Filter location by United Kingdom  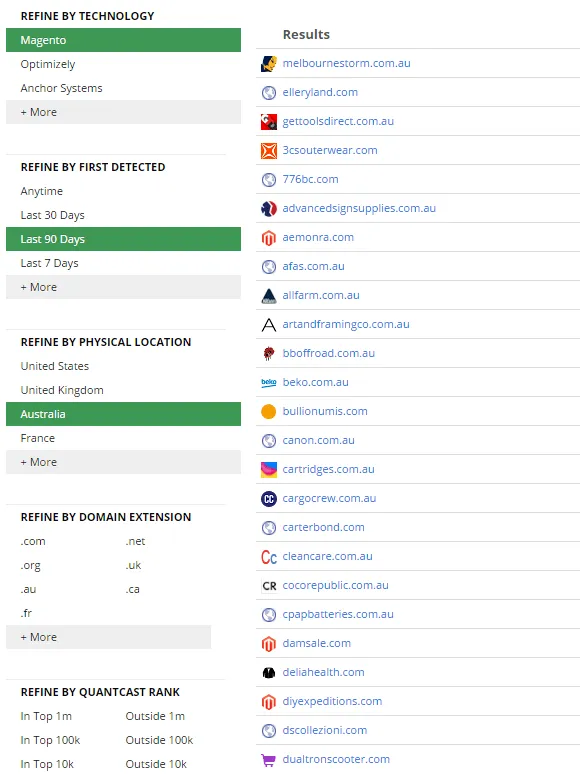pos(62,390)
